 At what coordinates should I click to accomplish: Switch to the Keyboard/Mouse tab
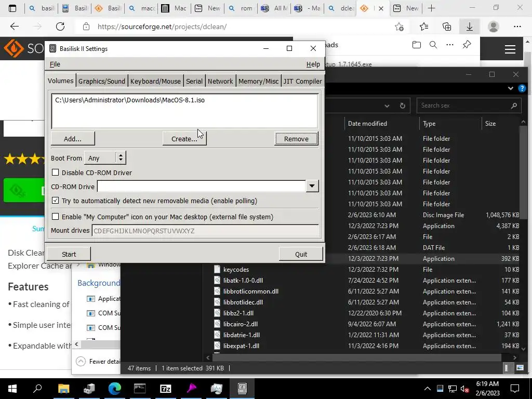155,81
